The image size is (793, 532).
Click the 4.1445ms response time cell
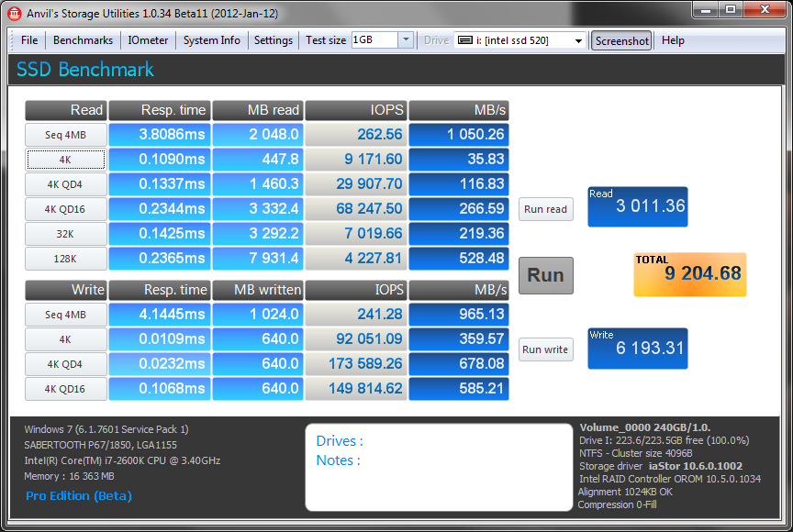(160, 315)
